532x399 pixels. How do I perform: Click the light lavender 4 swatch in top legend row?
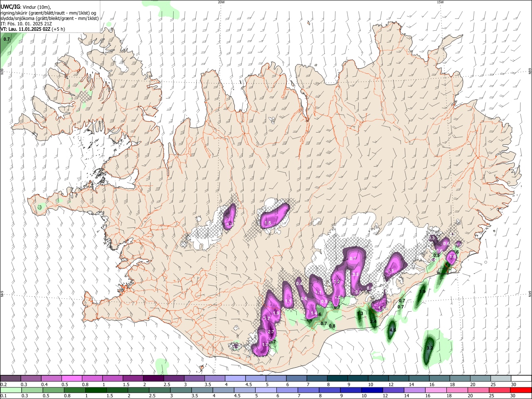click(x=235, y=379)
